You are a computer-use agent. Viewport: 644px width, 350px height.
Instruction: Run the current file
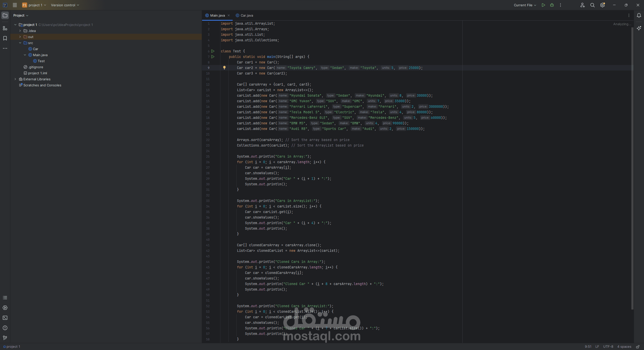point(543,5)
